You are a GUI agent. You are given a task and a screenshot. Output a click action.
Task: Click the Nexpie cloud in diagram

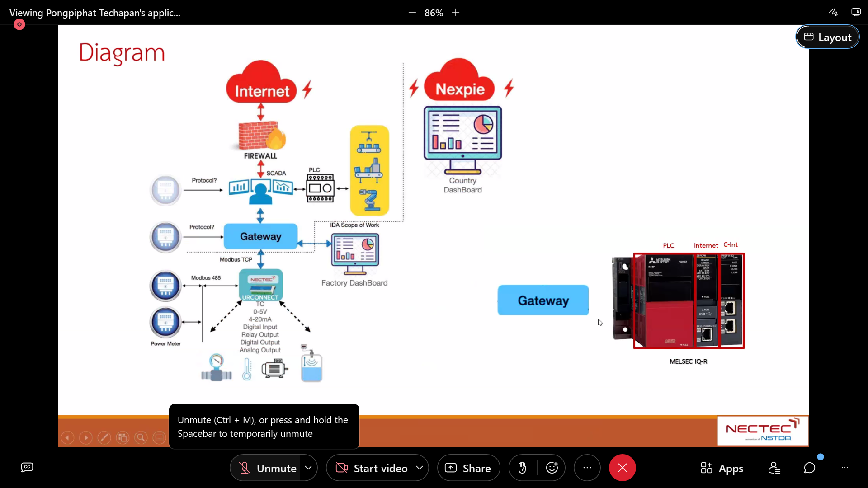point(459,80)
